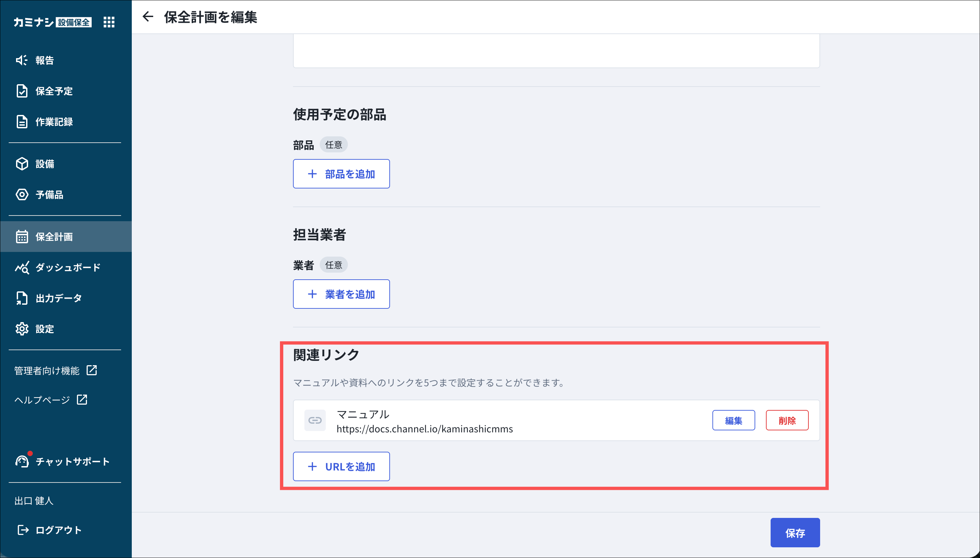This screenshot has width=980, height=558.
Task: Click the ログアウト exit icon
Action: 23,530
